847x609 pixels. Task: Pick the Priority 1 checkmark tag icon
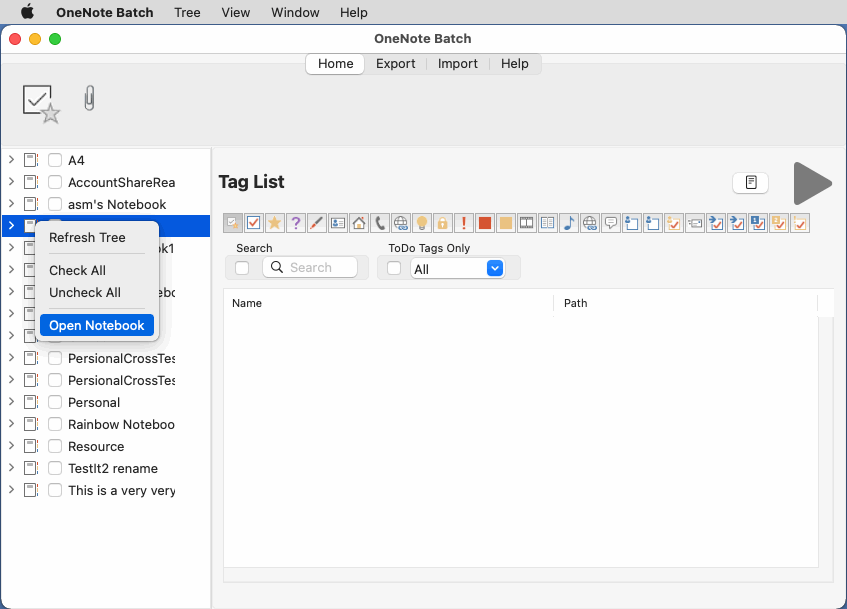pyautogui.click(x=758, y=223)
